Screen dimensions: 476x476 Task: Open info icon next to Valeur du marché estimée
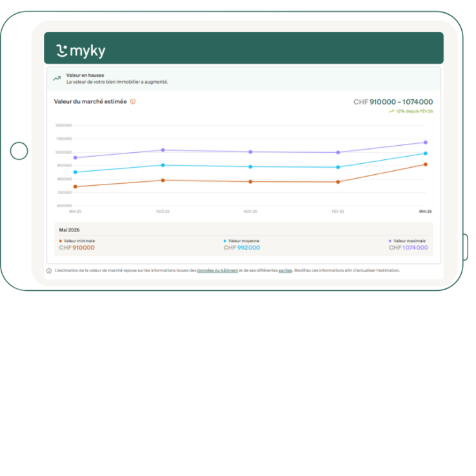pos(133,102)
